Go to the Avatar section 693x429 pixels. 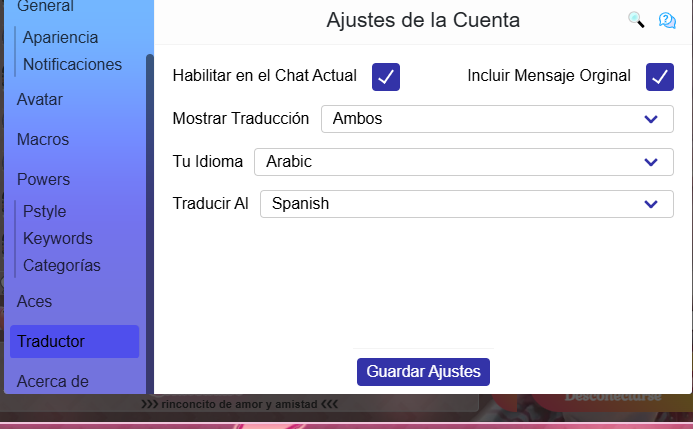(x=40, y=99)
